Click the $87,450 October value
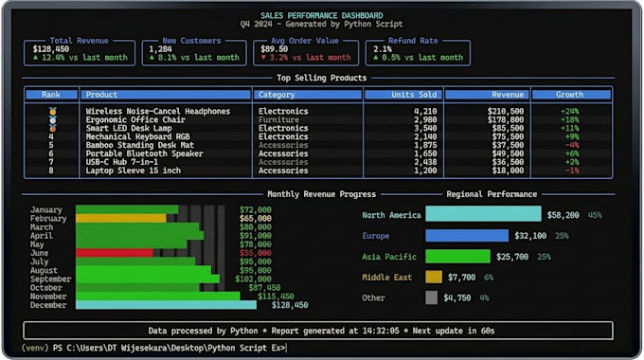This screenshot has width=644, height=360. pos(264,288)
